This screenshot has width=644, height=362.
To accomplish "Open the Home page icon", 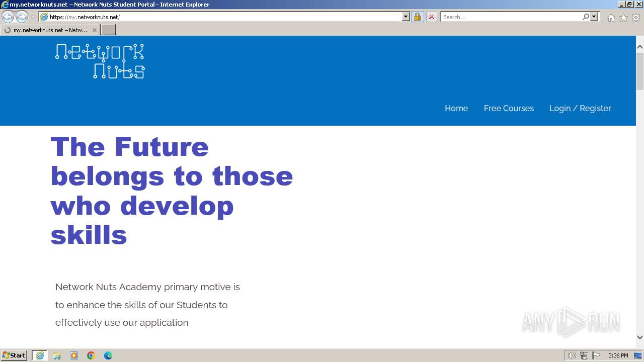I will point(611,18).
